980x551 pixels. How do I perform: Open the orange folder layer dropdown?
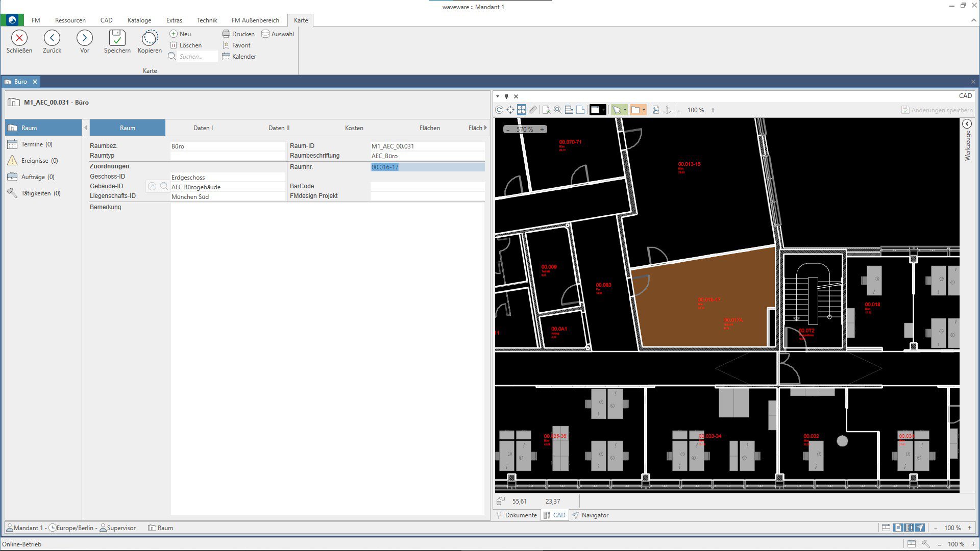(644, 110)
